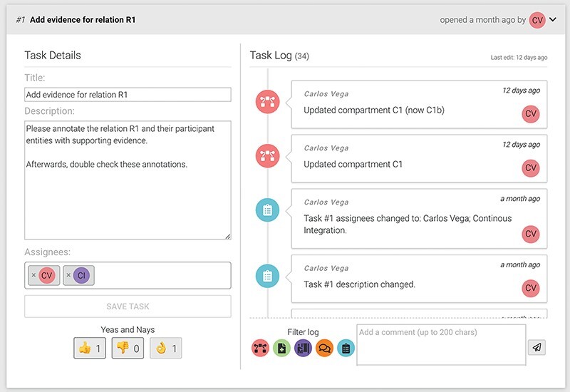Screen dimensions: 570x392
Task: Click the Add a comment box
Action: [x=441, y=345]
